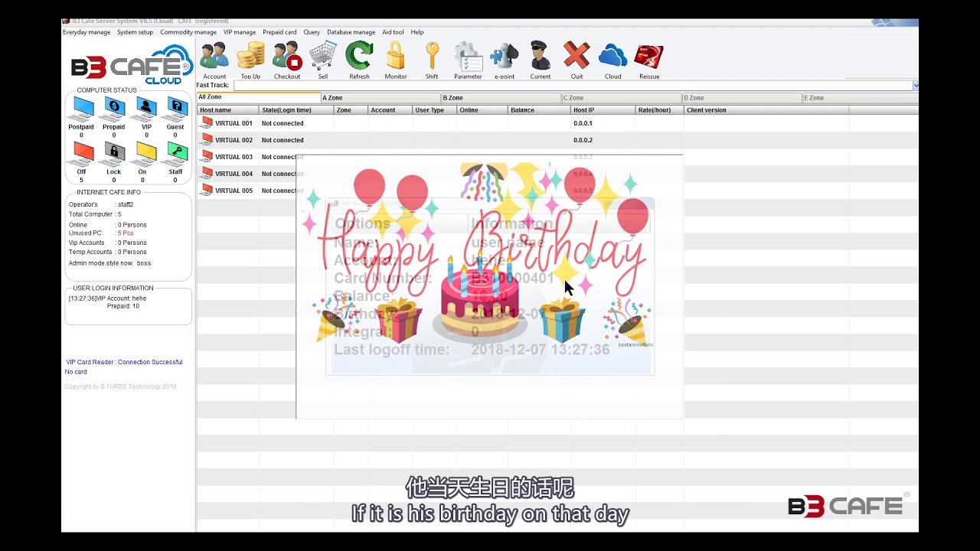980x551 pixels.
Task: Open the Commodity manage menu
Action: [x=188, y=32]
